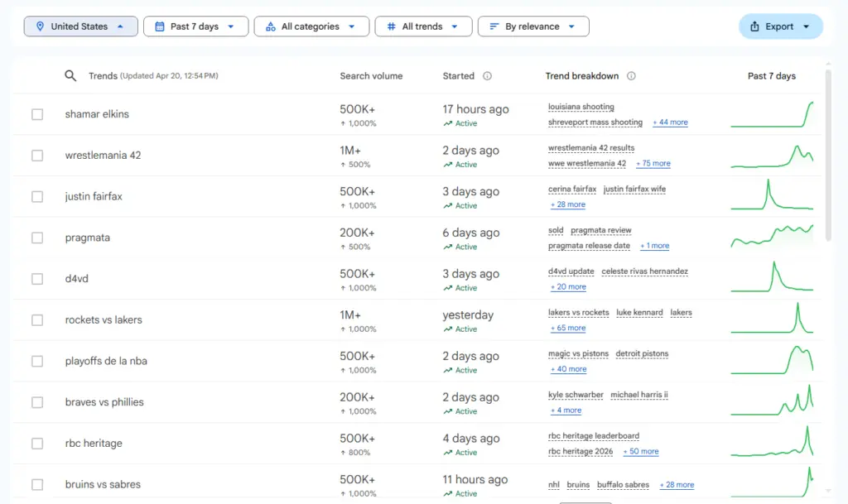Click the info icon beside Trend breakdown
Viewport: 848px width, 504px height.
coord(630,75)
